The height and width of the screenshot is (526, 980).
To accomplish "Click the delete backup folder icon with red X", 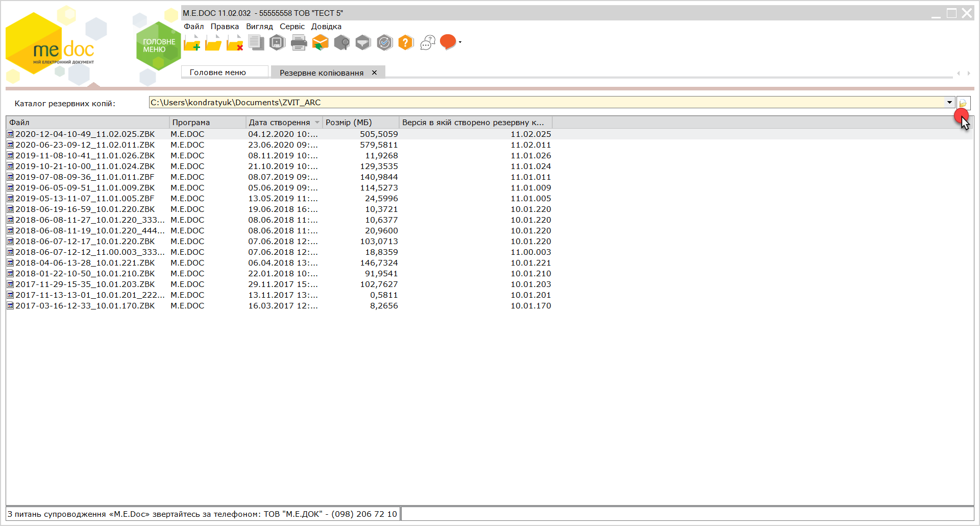I will 235,43.
